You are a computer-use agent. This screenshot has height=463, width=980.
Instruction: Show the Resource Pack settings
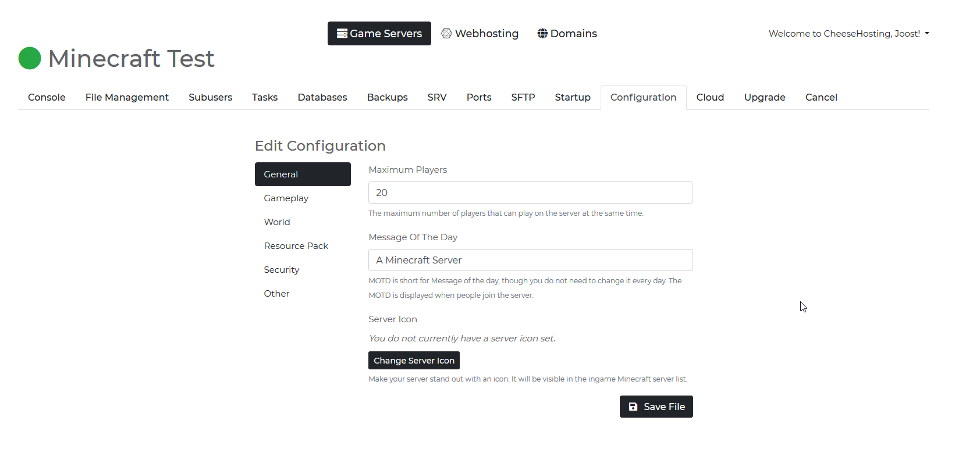click(x=296, y=246)
